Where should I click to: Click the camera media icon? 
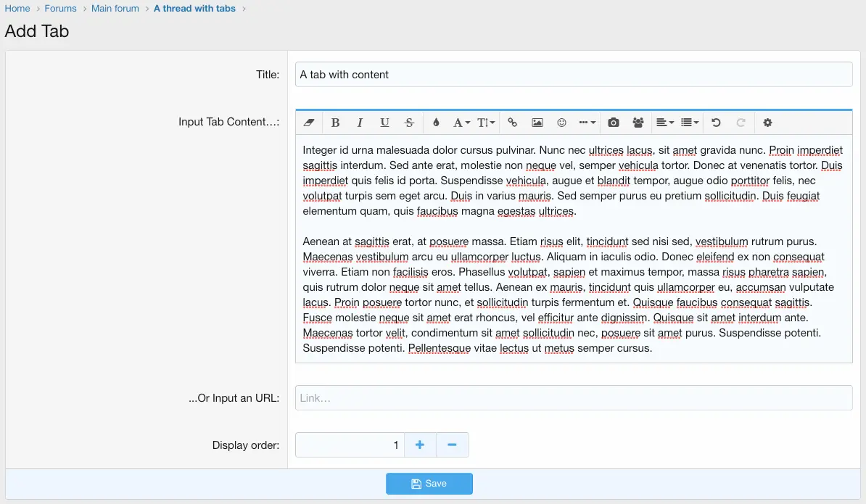coord(614,123)
